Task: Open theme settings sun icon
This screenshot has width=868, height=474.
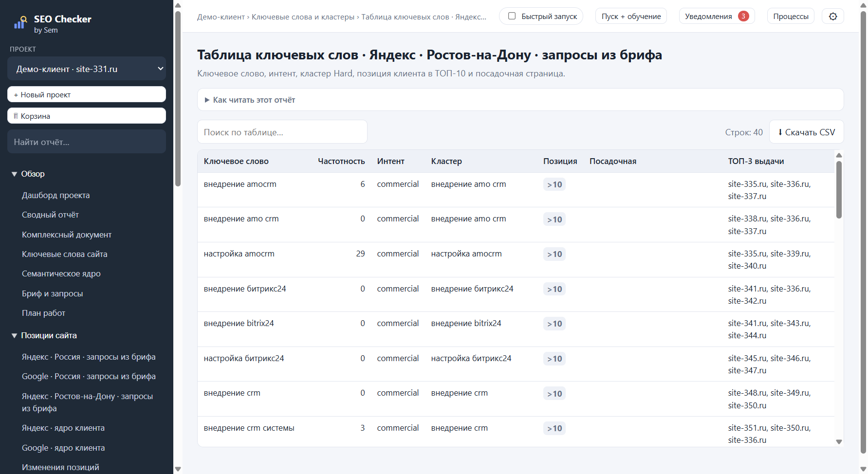Action: coord(833,16)
